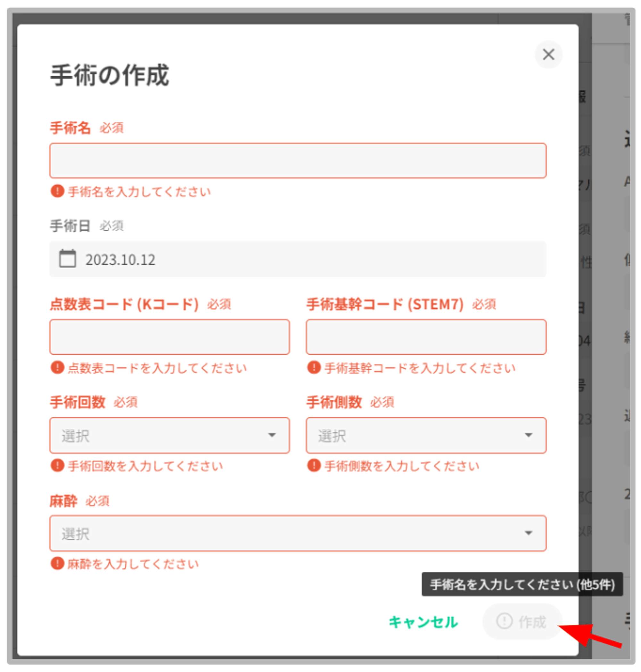Focus the 点数表コード (Kコード) input
This screenshot has width=641, height=672.
[x=170, y=337]
